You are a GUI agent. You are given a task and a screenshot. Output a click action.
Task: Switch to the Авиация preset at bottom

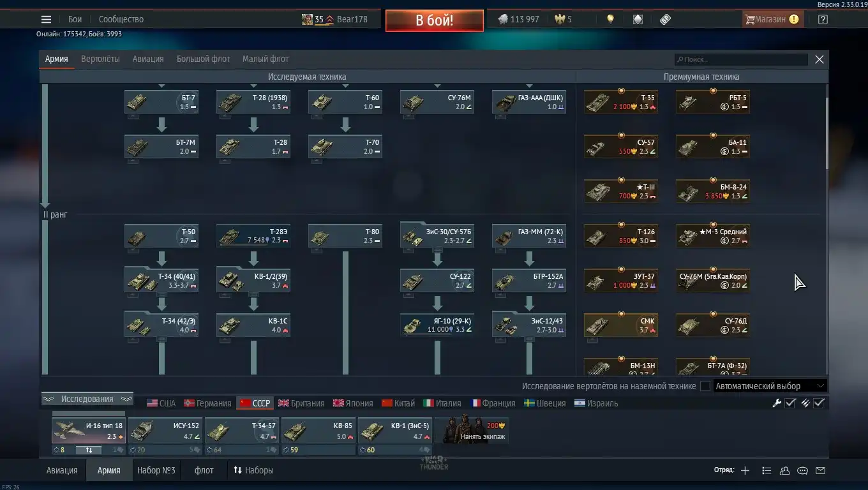[x=62, y=470]
